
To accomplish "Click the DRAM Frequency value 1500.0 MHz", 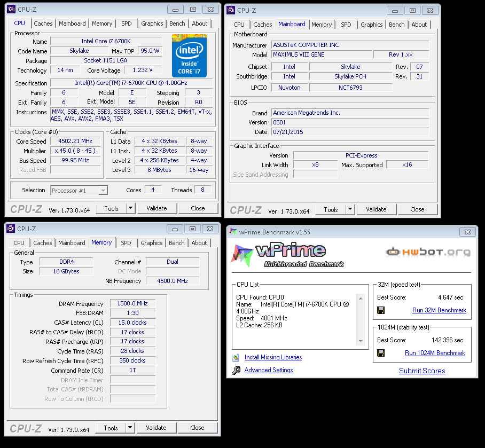I will (132, 304).
